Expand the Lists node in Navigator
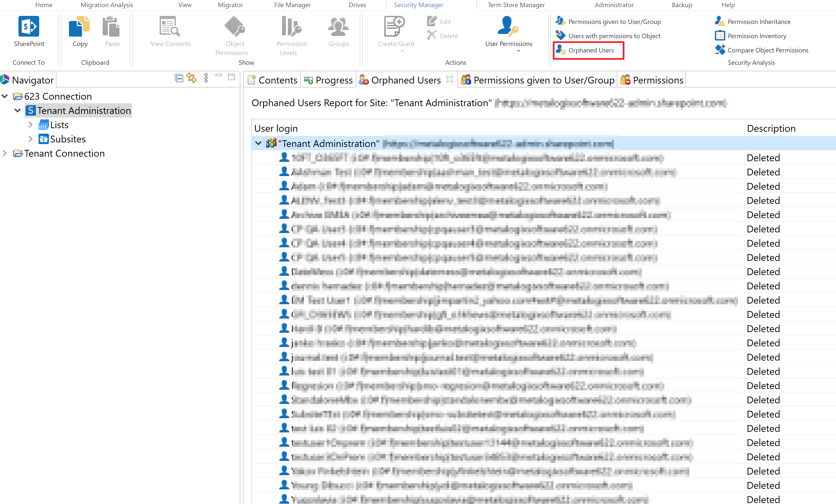 click(30, 125)
